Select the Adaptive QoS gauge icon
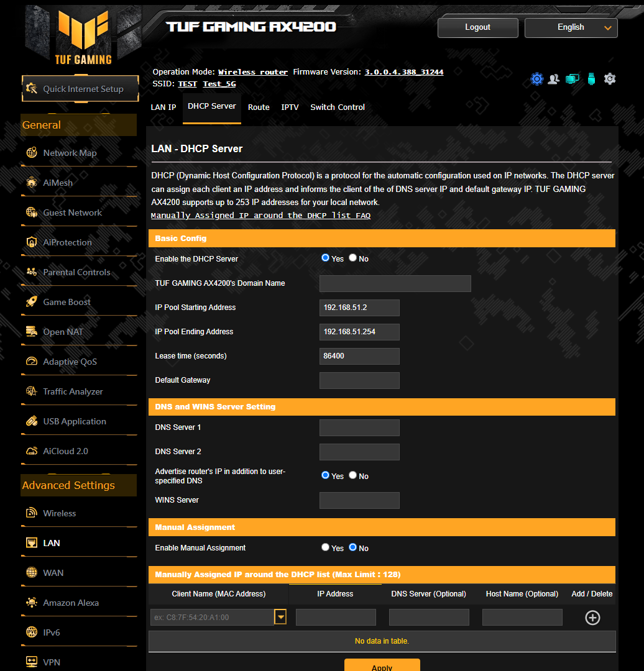 pos(32,362)
